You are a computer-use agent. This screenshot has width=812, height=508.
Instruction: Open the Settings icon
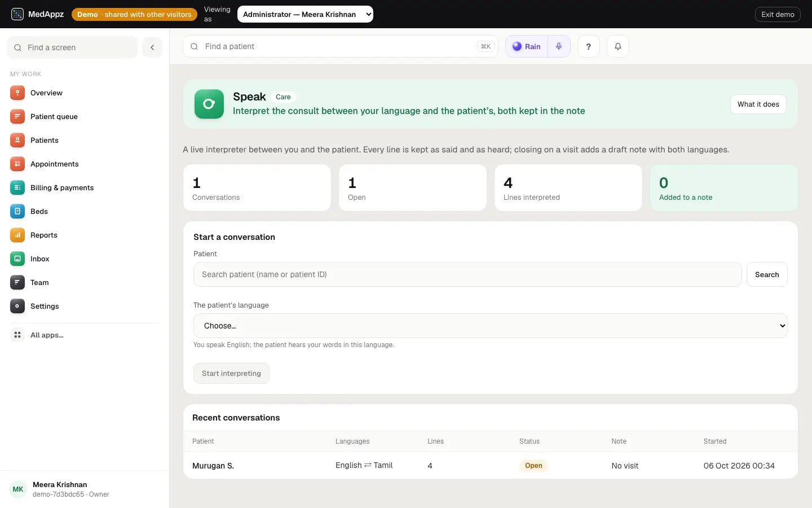click(17, 306)
